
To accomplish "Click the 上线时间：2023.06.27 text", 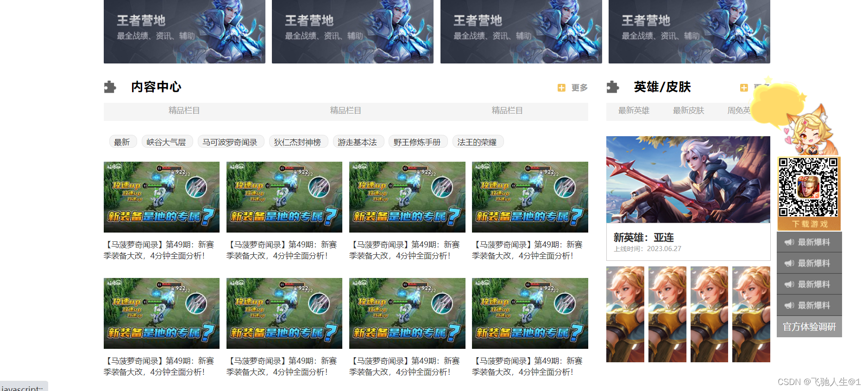I will [648, 249].
